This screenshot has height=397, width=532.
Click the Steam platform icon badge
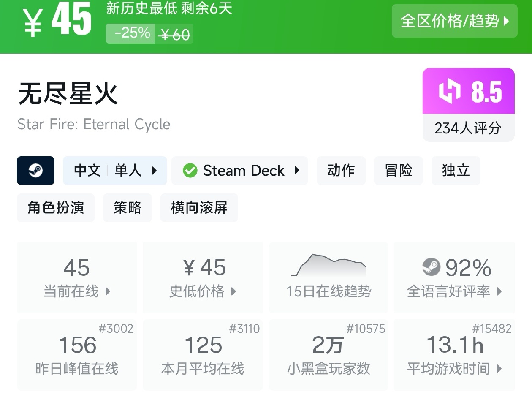pos(35,171)
